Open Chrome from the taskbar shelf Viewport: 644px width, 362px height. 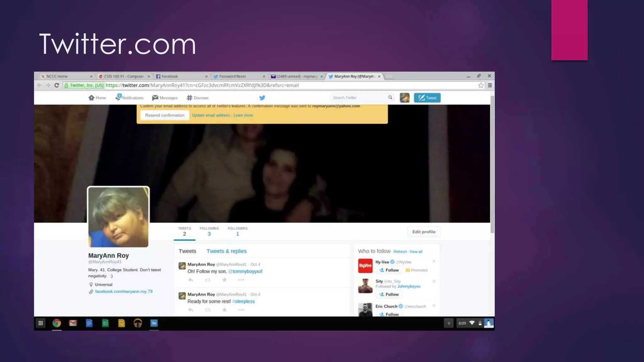pyautogui.click(x=57, y=323)
